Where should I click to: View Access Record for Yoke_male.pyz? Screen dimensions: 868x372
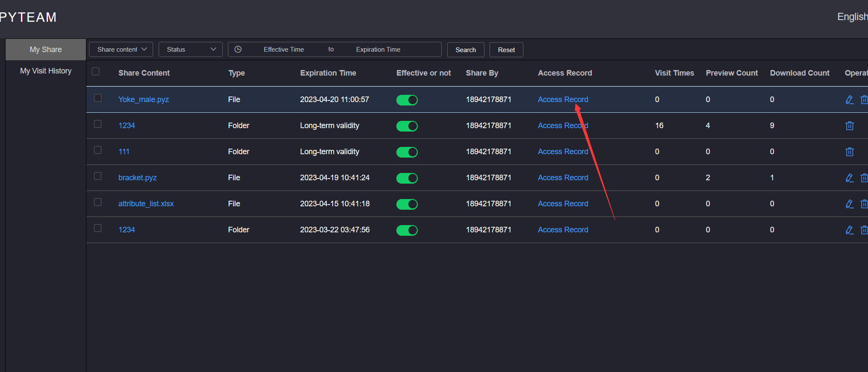563,100
